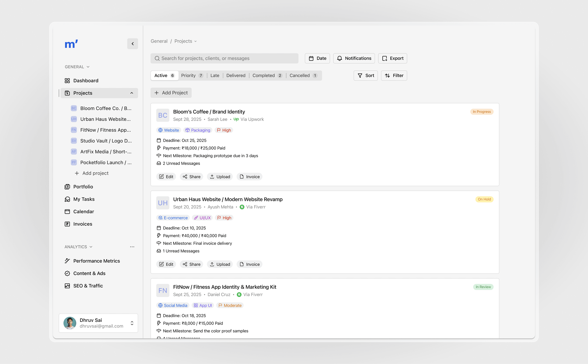Click the Export button
The height and width of the screenshot is (364, 588).
392,58
